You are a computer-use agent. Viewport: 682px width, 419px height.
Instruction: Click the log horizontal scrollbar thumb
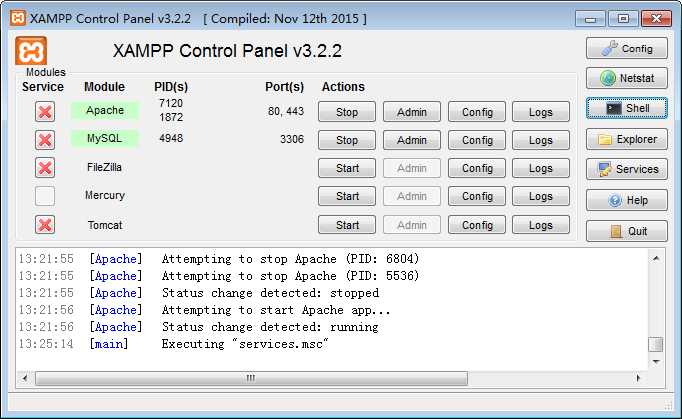click(251, 378)
